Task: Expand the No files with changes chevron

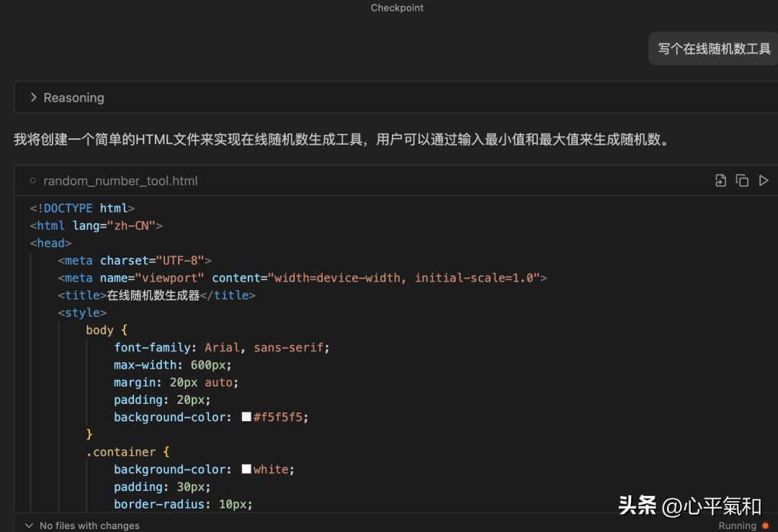Action: (29, 526)
